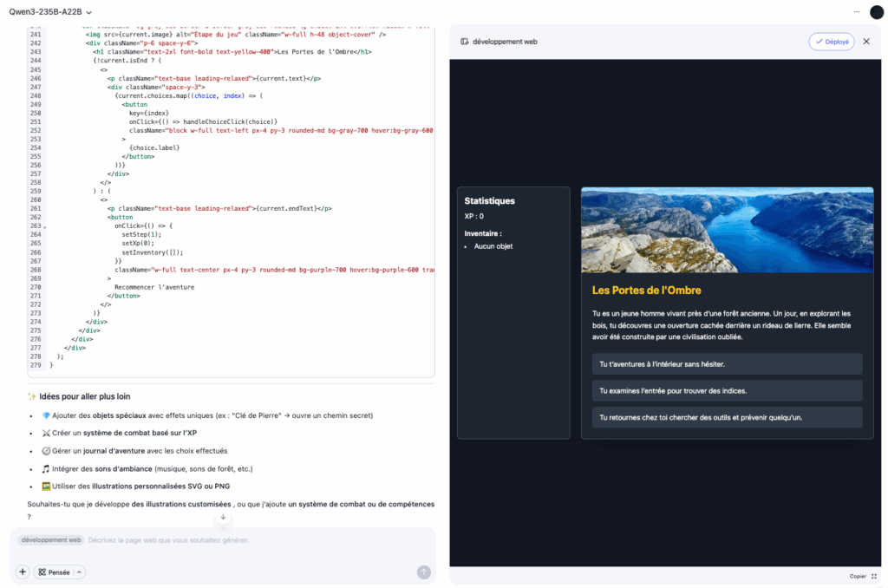Image resolution: width=888 pixels, height=588 pixels.
Task: Click the send arrow icon in the input bar
Action: click(x=423, y=572)
